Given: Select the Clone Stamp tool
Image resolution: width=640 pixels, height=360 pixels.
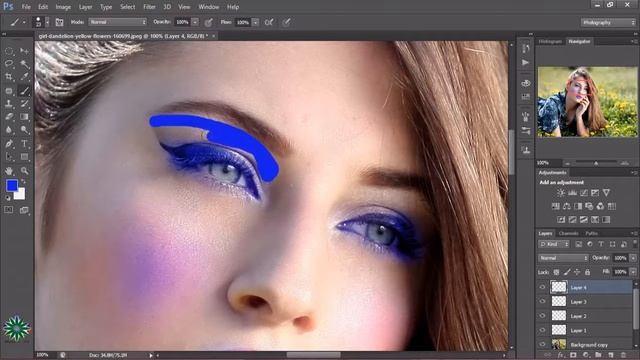Looking at the screenshot, I should [x=9, y=104].
